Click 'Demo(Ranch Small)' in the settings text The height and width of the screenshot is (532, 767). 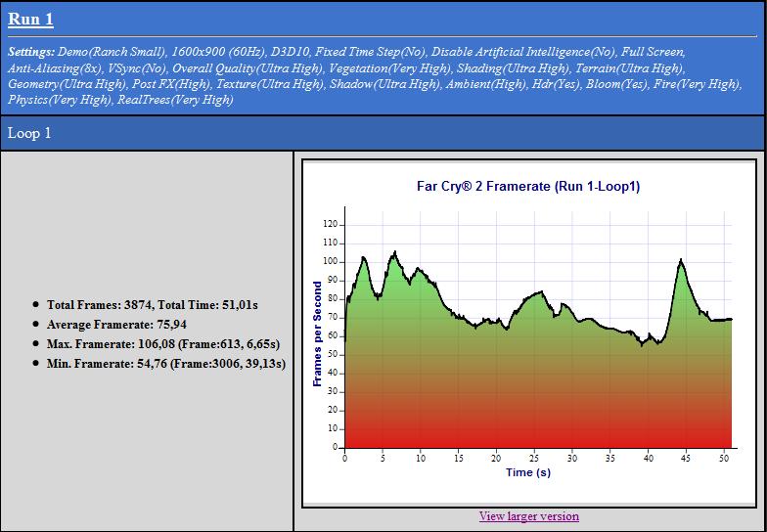[112, 52]
